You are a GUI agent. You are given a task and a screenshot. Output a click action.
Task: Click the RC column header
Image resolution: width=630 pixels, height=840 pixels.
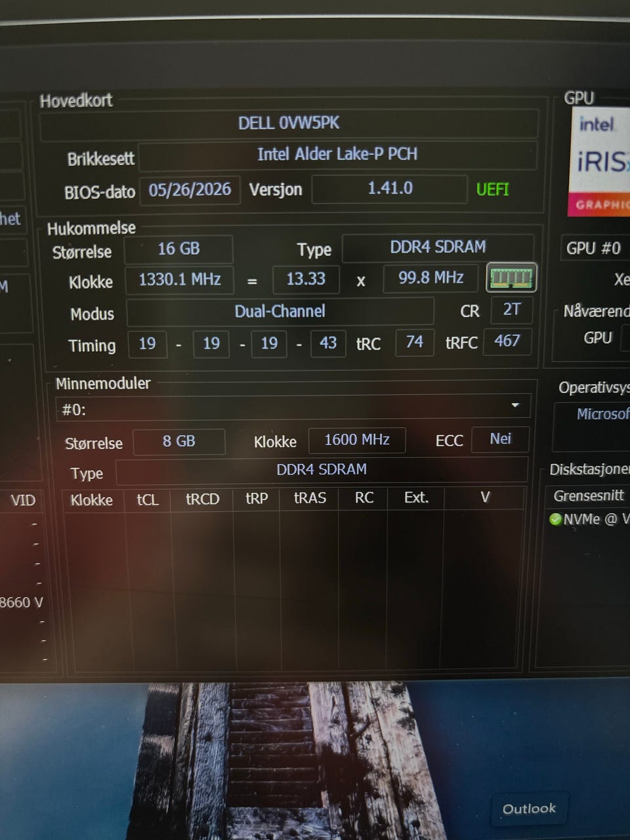(364, 498)
